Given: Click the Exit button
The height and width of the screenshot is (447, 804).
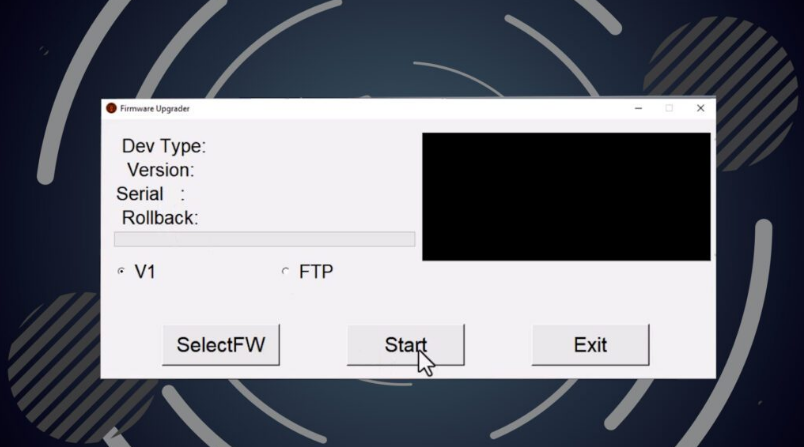Looking at the screenshot, I should coord(590,345).
